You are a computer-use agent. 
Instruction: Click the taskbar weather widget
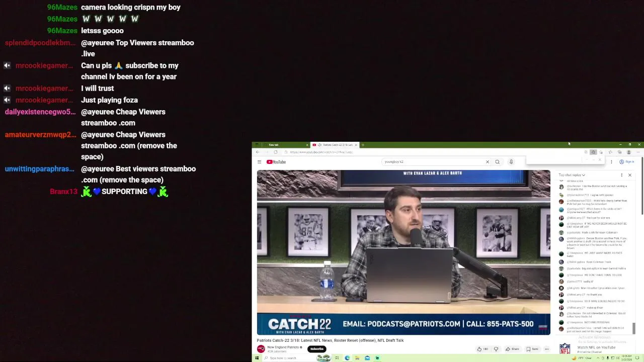pos(583,358)
